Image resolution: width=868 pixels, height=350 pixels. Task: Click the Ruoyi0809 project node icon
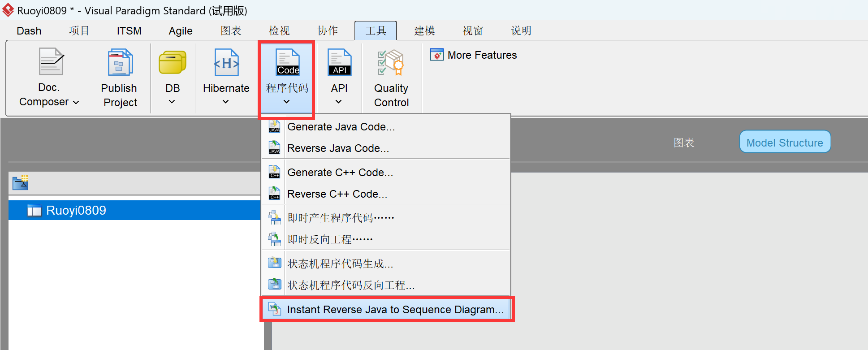click(x=34, y=210)
